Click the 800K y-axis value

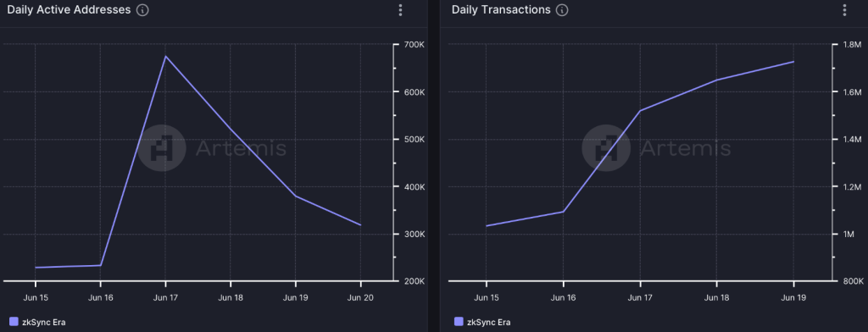point(854,281)
